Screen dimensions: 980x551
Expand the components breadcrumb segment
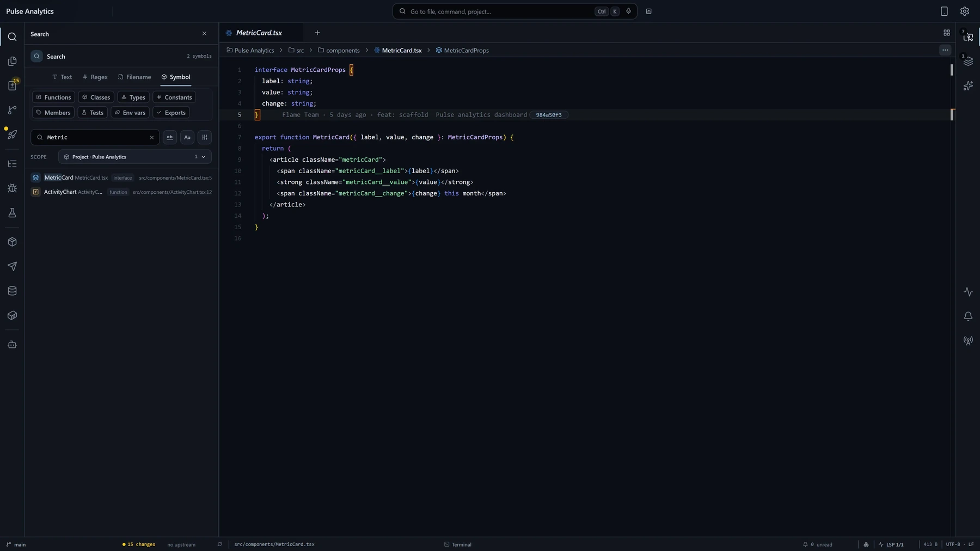tap(339, 50)
